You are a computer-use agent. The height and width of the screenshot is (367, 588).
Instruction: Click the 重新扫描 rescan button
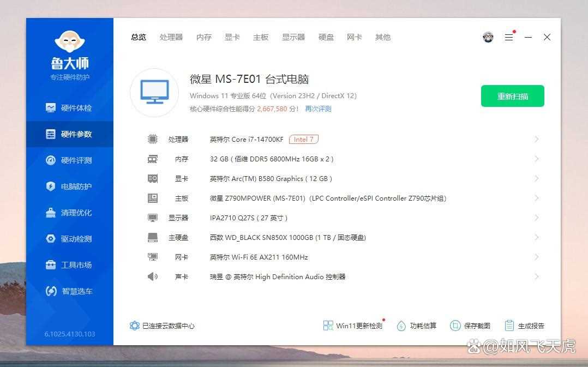tap(512, 95)
